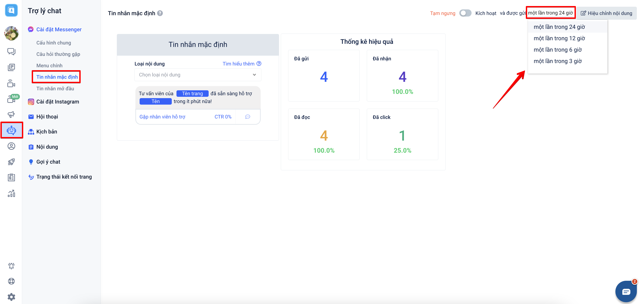Expand the Chọn loại nội dung dropdown
The height and width of the screenshot is (304, 644).
click(x=197, y=75)
